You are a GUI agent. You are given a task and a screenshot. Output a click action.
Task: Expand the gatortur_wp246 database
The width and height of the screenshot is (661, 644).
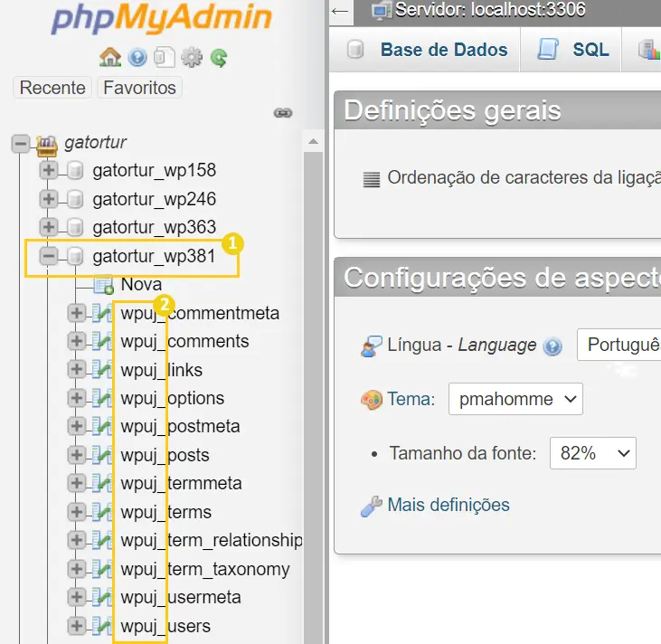click(49, 199)
